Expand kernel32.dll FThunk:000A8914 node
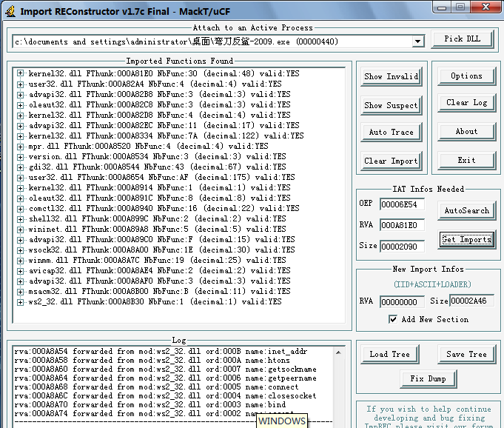The image size is (504, 428). click(x=20, y=188)
